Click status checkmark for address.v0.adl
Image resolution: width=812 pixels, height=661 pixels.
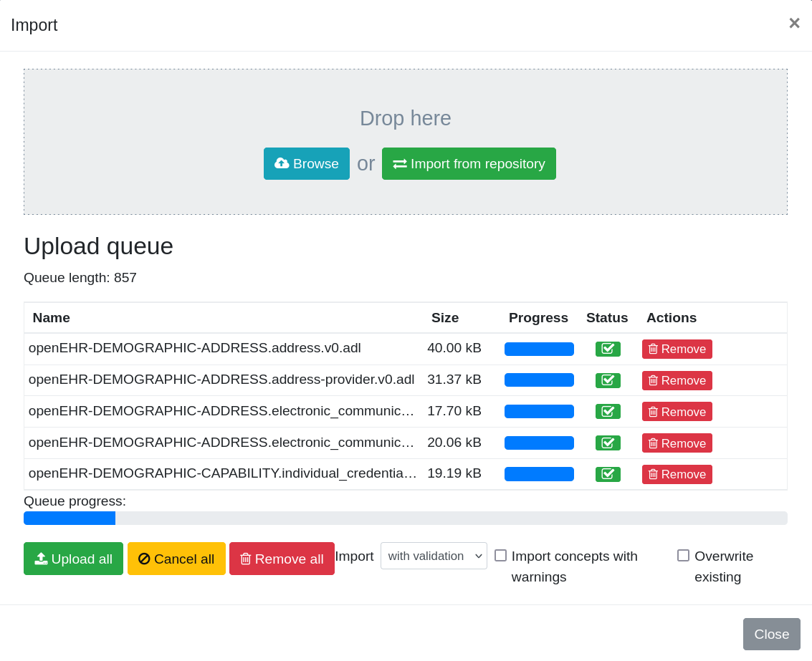tap(608, 349)
